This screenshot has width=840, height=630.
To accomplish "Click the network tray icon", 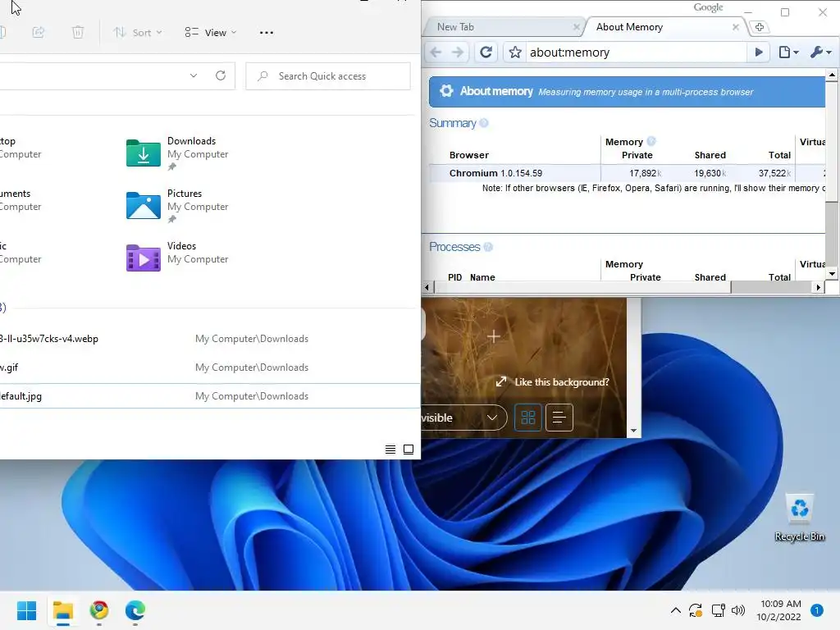I will [x=718, y=610].
